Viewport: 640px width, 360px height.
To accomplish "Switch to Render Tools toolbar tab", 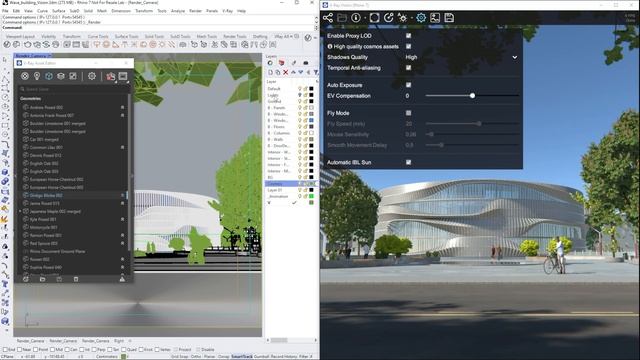I will 235,36.
